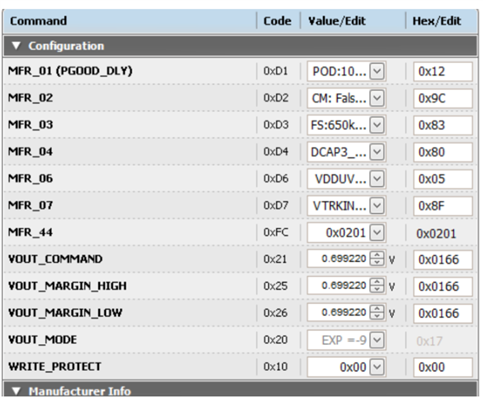This screenshot has height=400, width=483.
Task: Click VOUT_MARGIN_LOW voltage stepper arrows
Action: point(377,313)
